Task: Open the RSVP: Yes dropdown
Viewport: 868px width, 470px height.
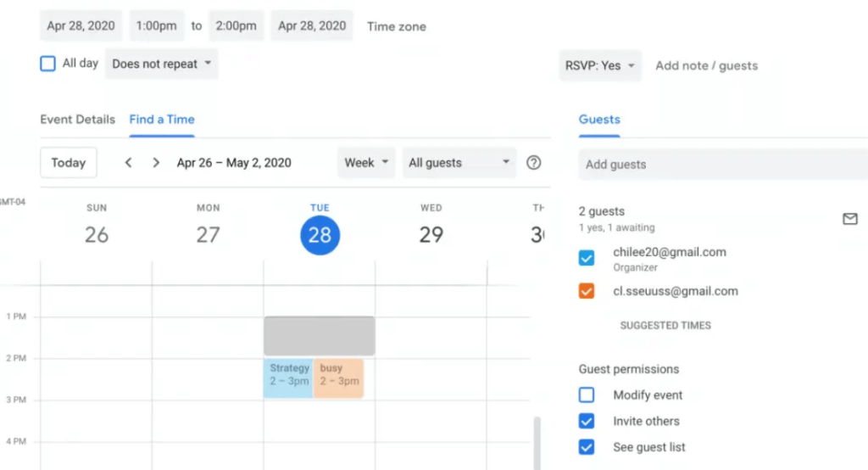Action: (600, 65)
